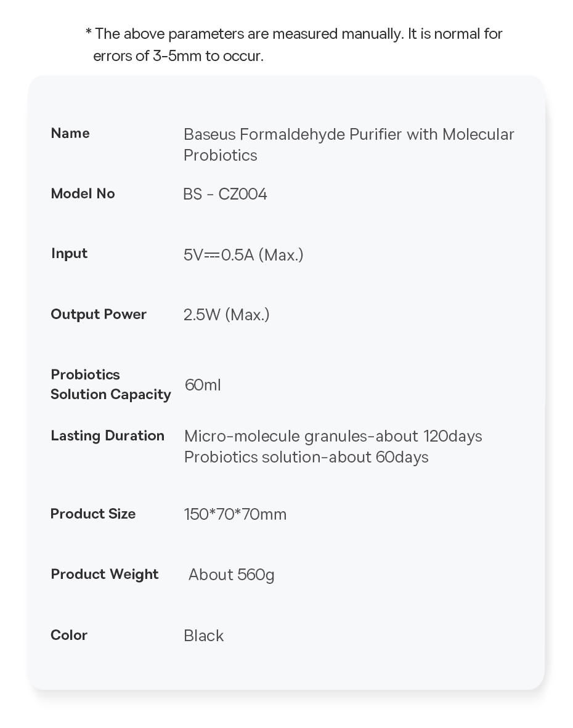
Task: Select the 150*70*70mm dimensions value
Action: click(x=235, y=514)
